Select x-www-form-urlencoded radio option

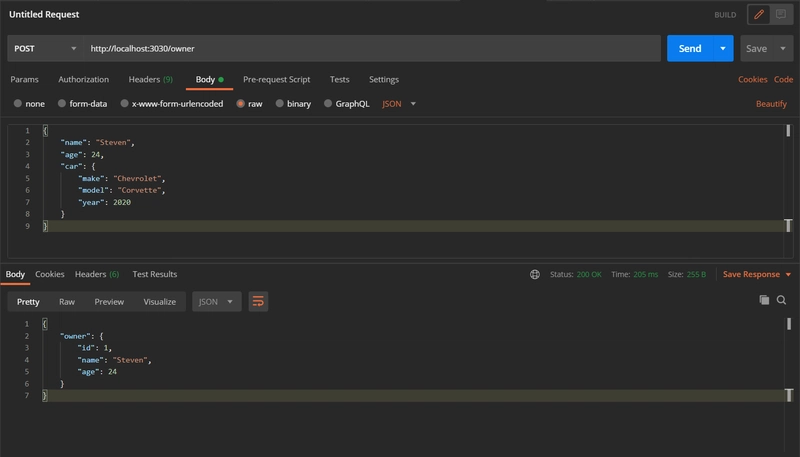pos(124,104)
